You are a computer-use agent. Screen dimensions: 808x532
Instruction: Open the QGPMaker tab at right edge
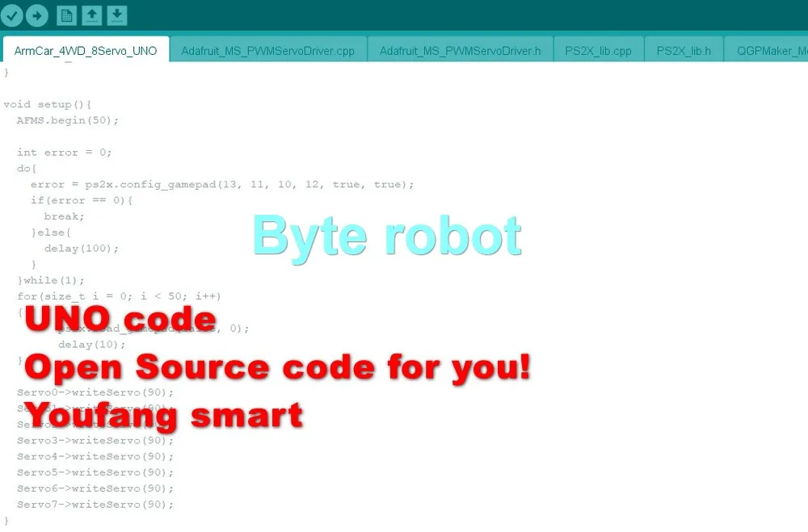767,51
